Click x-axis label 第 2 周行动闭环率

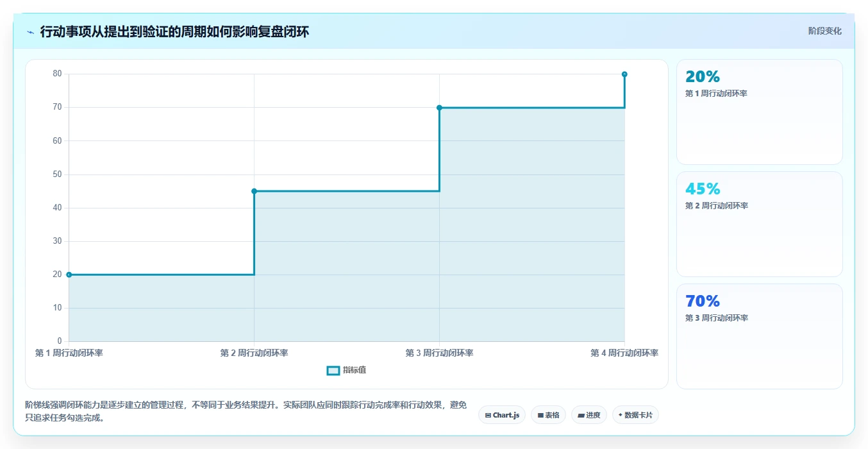click(x=254, y=353)
